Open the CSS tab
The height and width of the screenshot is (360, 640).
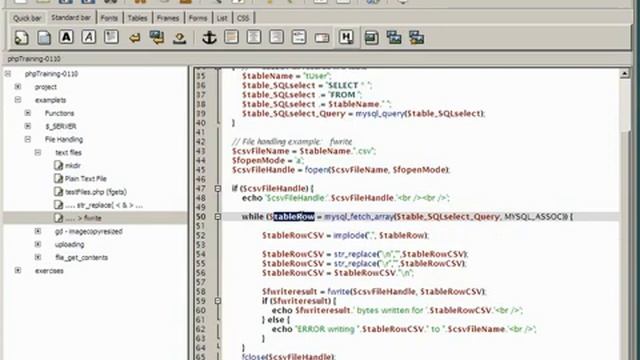click(243, 18)
